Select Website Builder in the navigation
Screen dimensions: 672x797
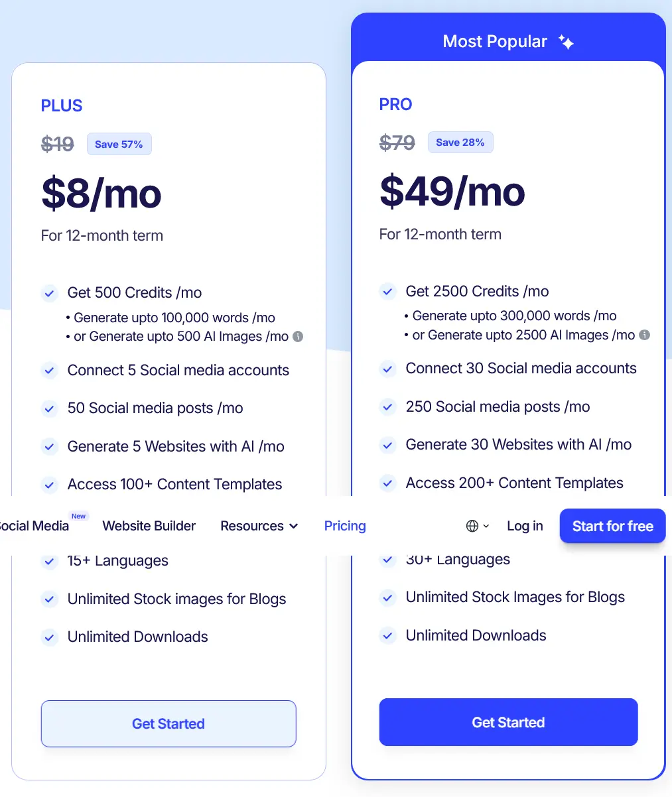(149, 526)
